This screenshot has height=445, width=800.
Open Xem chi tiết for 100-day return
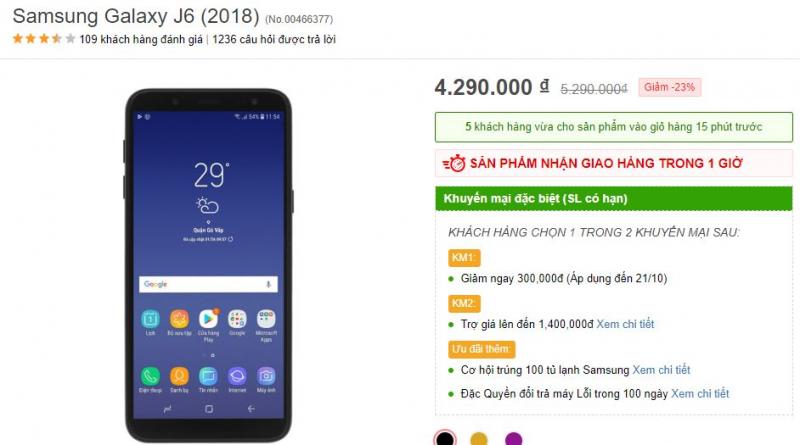tap(699, 393)
